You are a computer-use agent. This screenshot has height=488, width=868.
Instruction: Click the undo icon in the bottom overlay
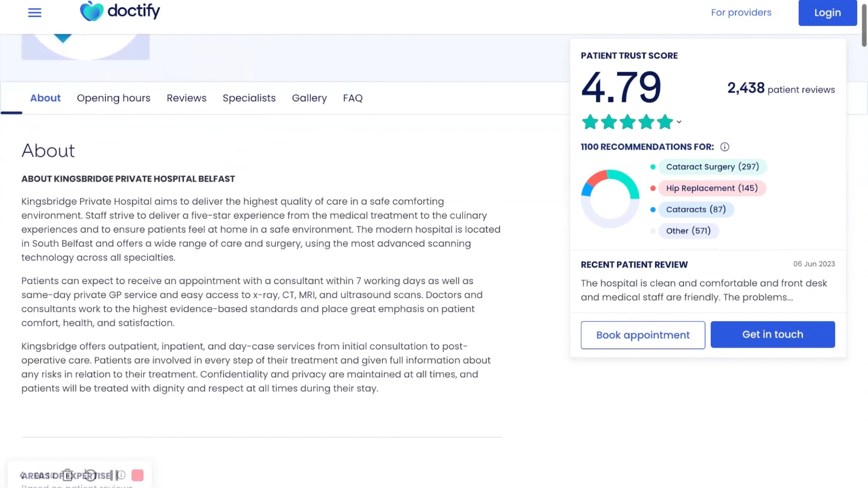coord(90,475)
